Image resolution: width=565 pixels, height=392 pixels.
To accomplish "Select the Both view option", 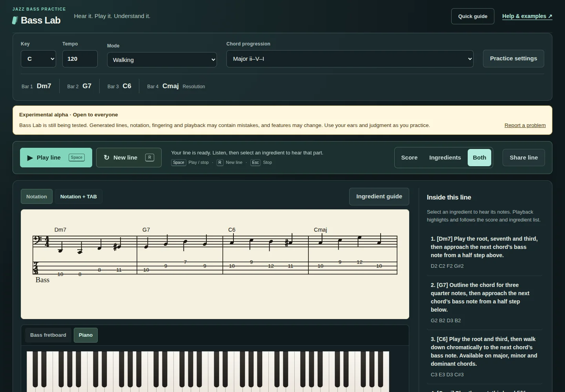I will [479, 158].
